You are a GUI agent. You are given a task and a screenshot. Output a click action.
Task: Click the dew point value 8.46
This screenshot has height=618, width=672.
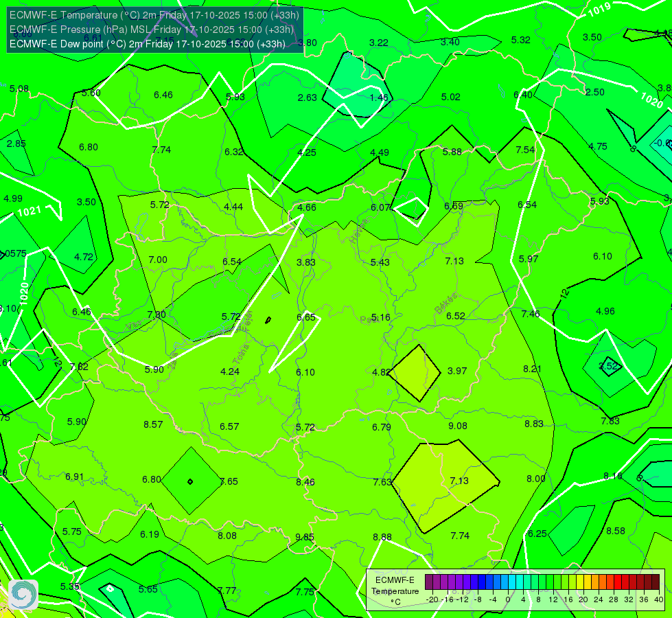[305, 482]
